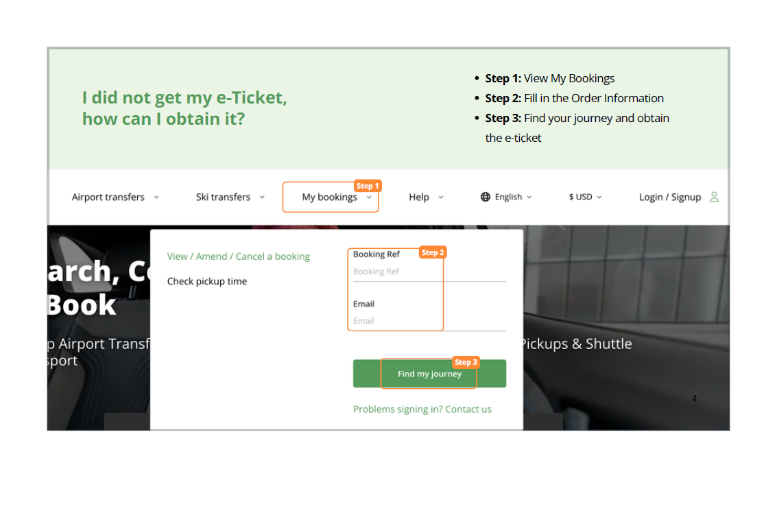Click the Step 2 orange badge
The image size is (777, 532).
tap(433, 252)
